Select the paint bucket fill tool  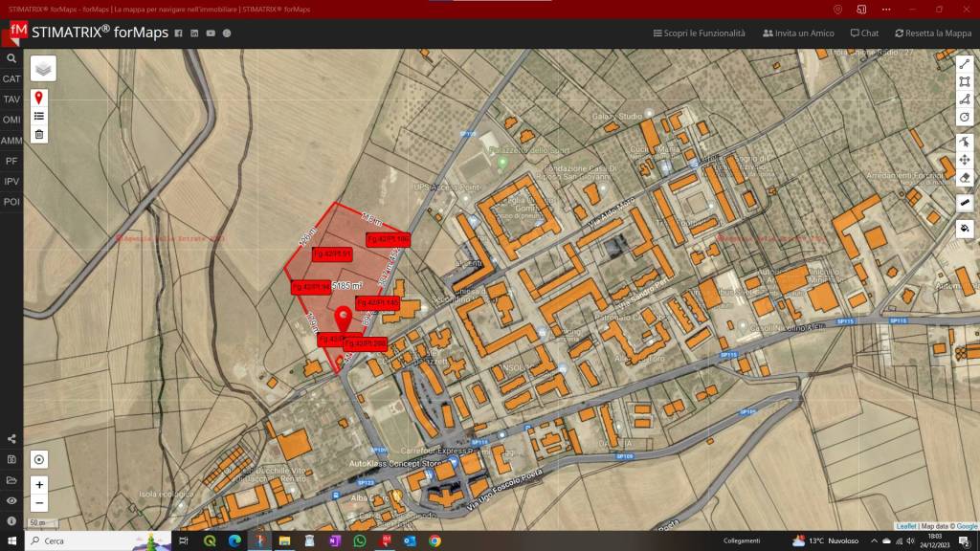pos(965,228)
